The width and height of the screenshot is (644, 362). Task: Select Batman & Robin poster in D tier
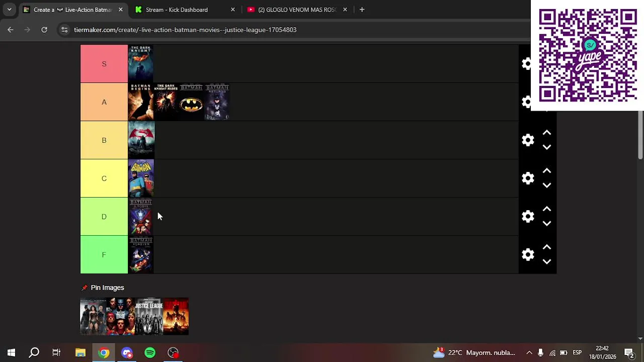pyautogui.click(x=141, y=217)
